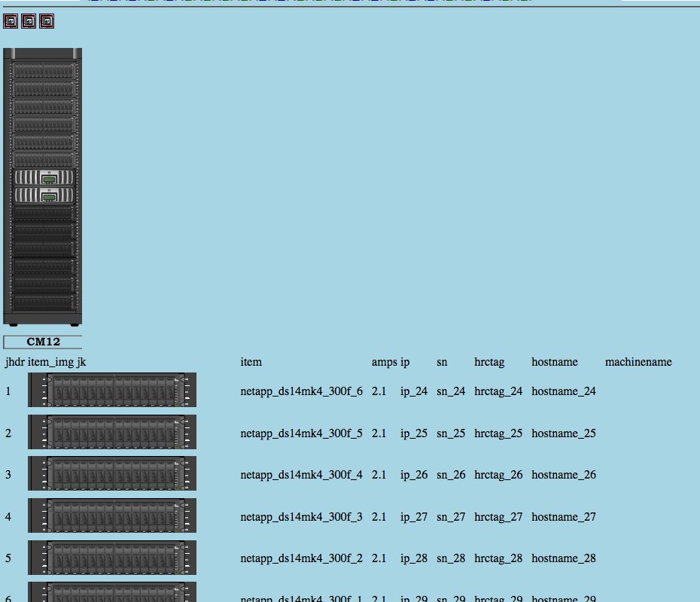The height and width of the screenshot is (602, 700).
Task: Click the disk shelf image in row 5
Action: [x=112, y=558]
